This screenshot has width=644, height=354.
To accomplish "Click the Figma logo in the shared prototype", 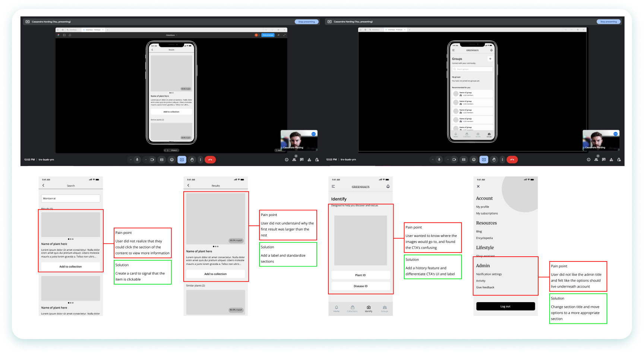I will click(59, 35).
